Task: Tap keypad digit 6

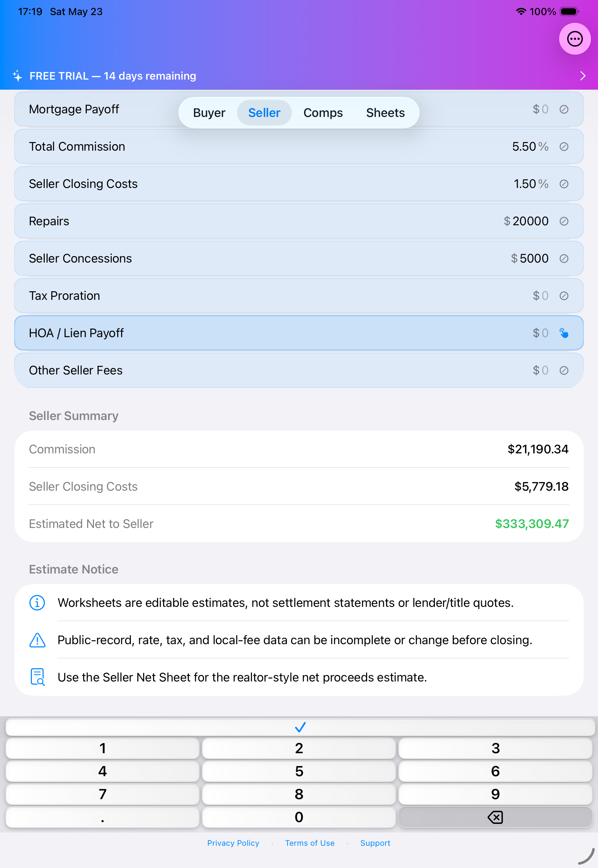Action: coord(495,771)
